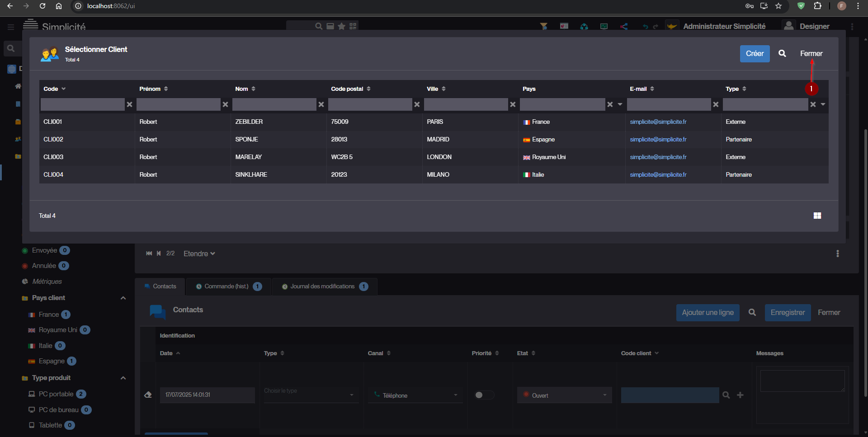Click the Créer button
Image resolution: width=868 pixels, height=437 pixels.
tap(755, 54)
